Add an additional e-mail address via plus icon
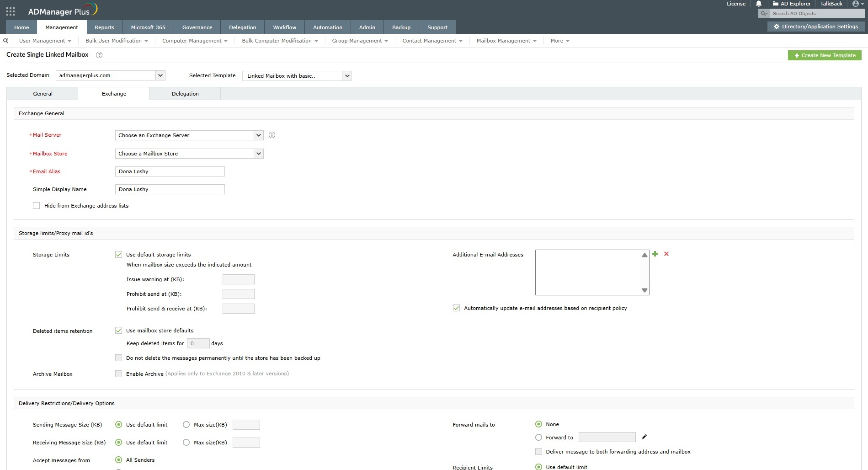This screenshot has height=470, width=868. click(x=655, y=254)
